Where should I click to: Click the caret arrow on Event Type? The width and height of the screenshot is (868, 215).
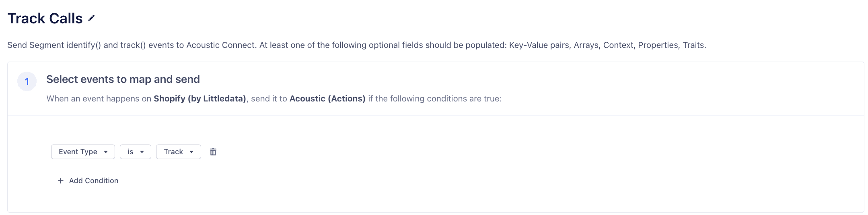tap(106, 152)
